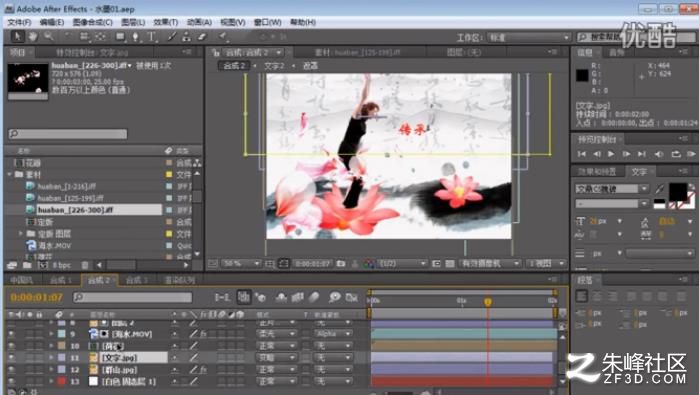Open blending mode dropdown for layer 13
The image size is (699, 395).
(276, 382)
